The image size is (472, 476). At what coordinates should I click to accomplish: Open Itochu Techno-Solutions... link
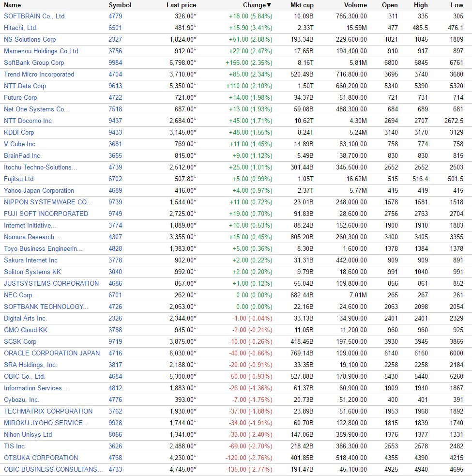point(40,167)
